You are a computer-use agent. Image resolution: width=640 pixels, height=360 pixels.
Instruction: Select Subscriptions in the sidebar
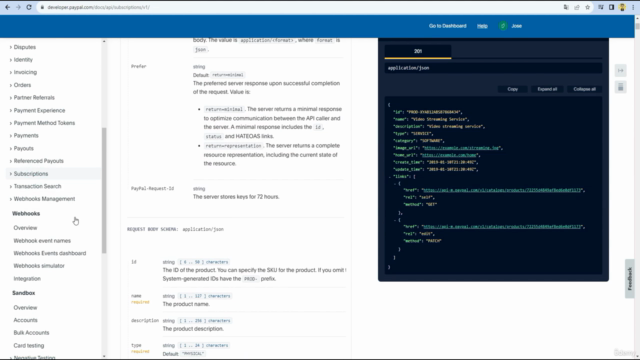(x=31, y=173)
